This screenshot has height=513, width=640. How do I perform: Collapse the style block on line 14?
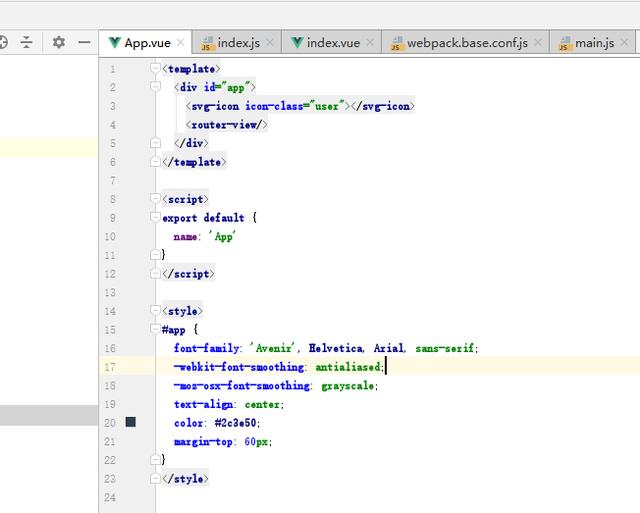155,311
